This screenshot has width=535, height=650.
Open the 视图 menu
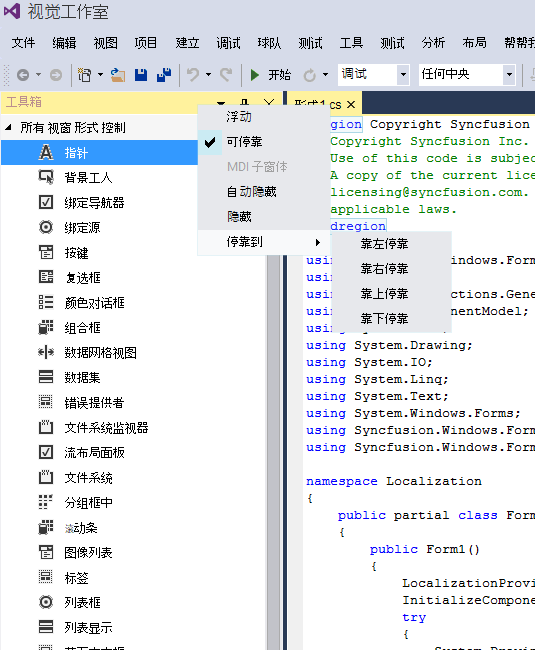(x=105, y=43)
